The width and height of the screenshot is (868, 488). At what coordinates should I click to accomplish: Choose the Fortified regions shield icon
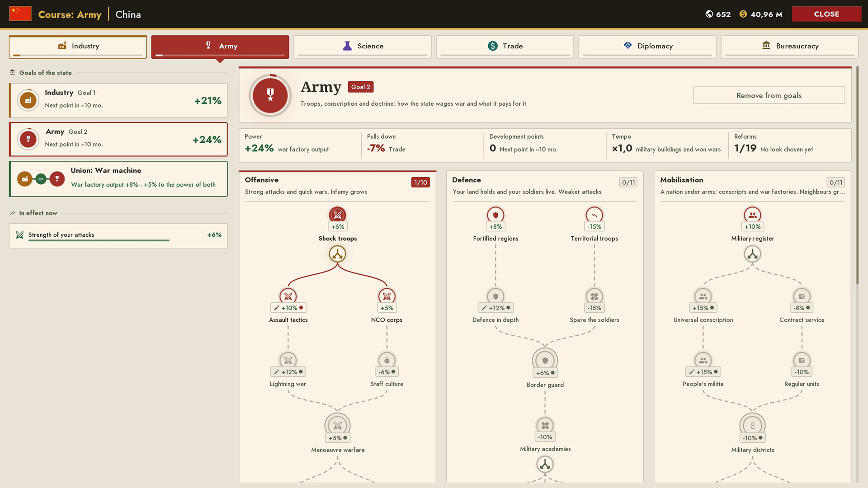pos(495,215)
